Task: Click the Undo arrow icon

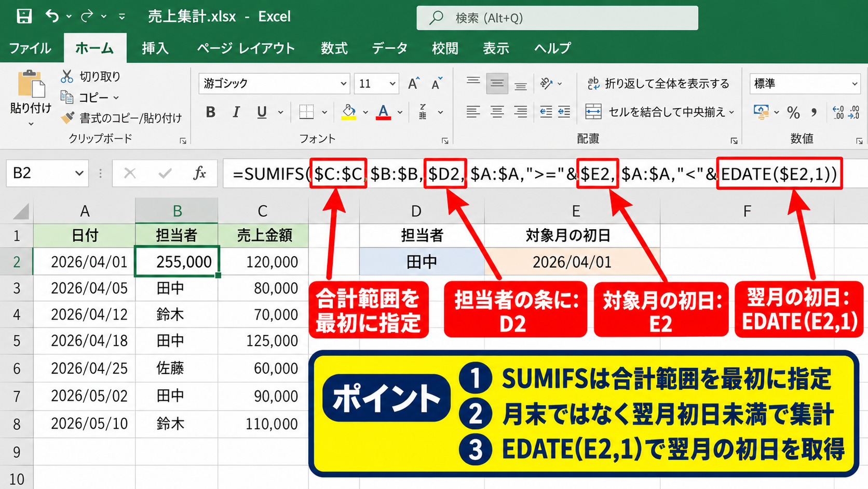Action: click(x=52, y=16)
